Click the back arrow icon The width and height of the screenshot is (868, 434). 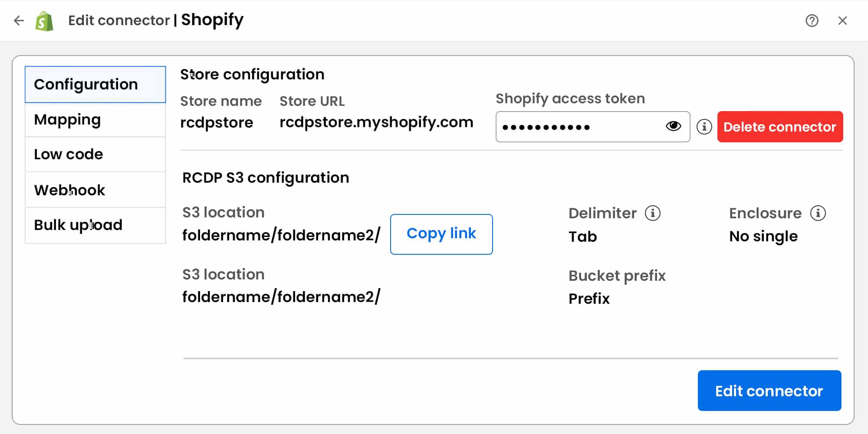[x=19, y=20]
